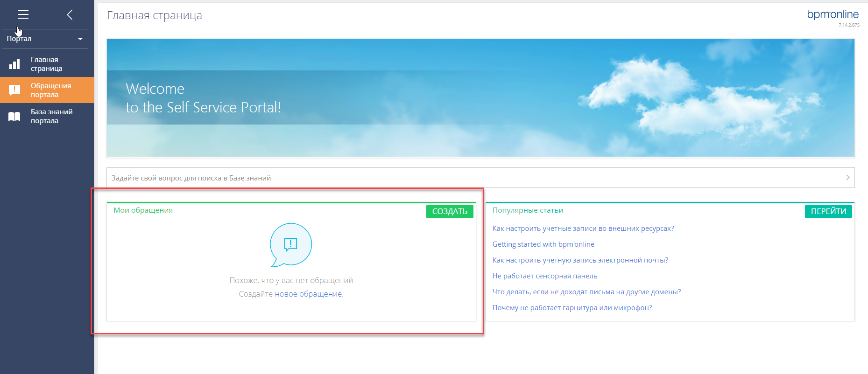
Task: Open article Как настроить учетные записи во внешних ресурсах
Action: click(583, 229)
